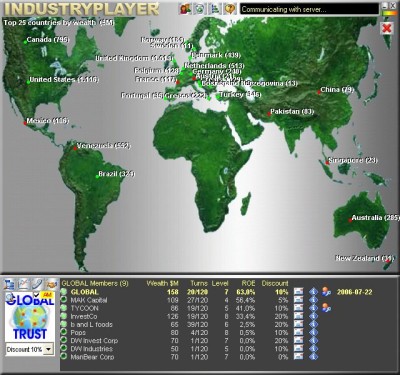This screenshot has width=400, height=375.
Task: Show info for DW Invest Corp info icon
Action: tap(313, 340)
